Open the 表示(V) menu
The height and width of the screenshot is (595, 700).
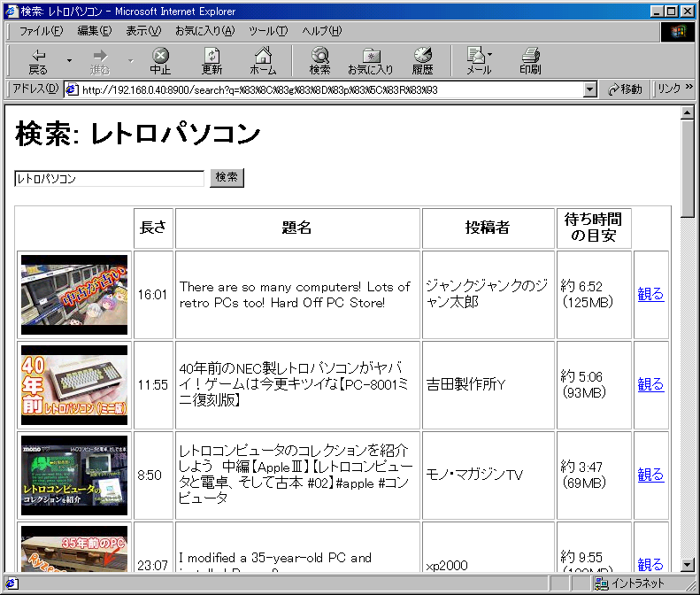point(143,31)
